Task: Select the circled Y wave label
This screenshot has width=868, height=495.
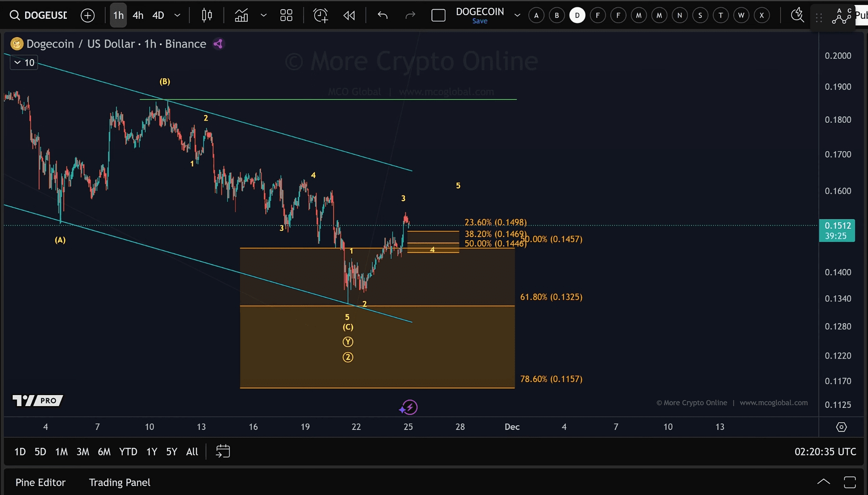Action: (348, 342)
